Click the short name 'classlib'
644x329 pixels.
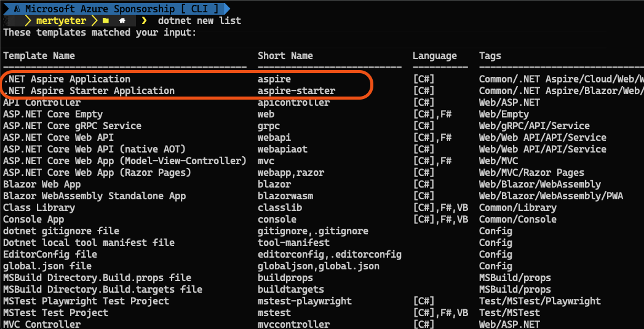(x=280, y=207)
